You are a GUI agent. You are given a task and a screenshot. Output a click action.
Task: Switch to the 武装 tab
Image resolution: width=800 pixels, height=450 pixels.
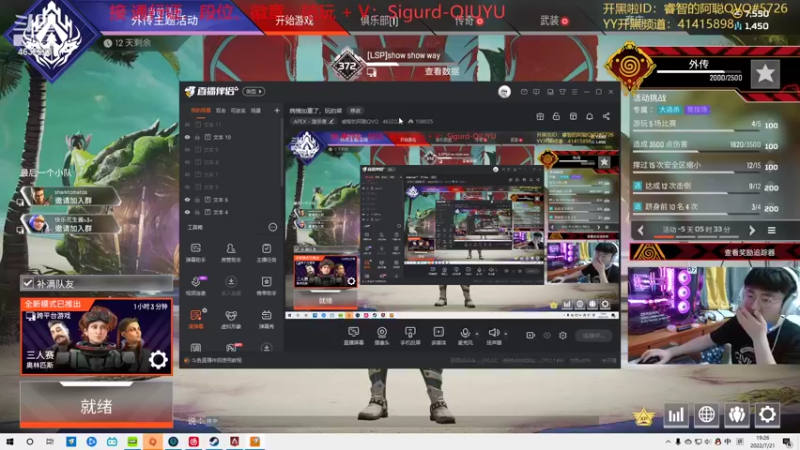[x=554, y=21]
